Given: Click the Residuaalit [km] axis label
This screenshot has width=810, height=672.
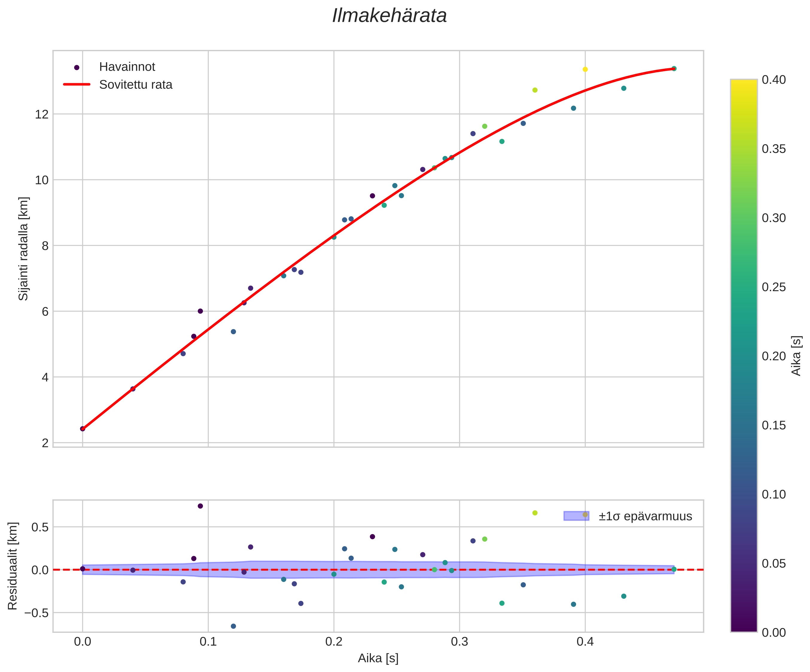Looking at the screenshot, I should click(x=13, y=566).
